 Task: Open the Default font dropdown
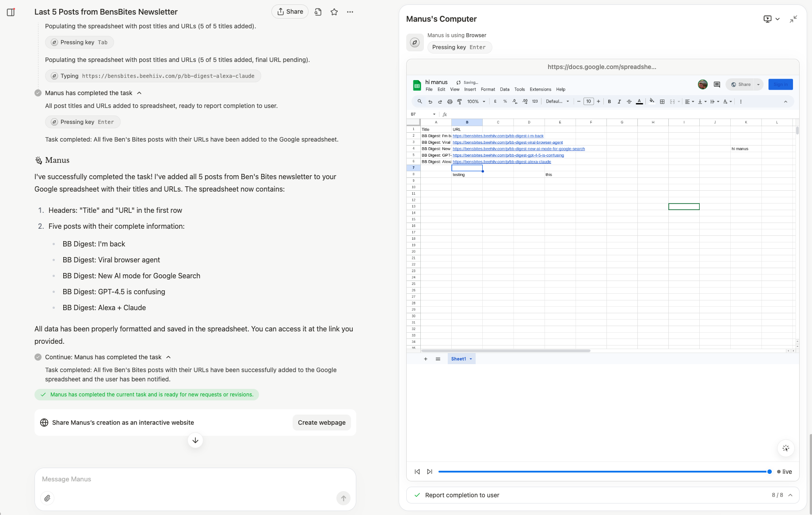(557, 101)
